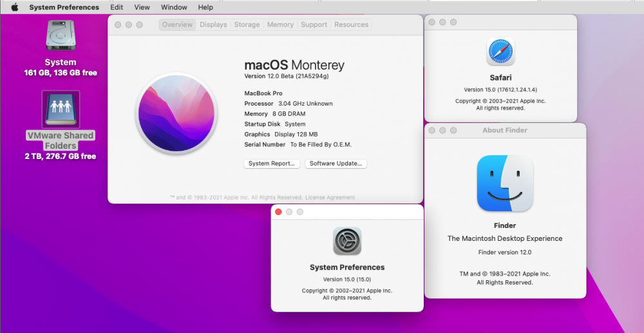Click the MacBook Pro model text
This screenshot has width=644, height=333.
pyautogui.click(x=263, y=93)
